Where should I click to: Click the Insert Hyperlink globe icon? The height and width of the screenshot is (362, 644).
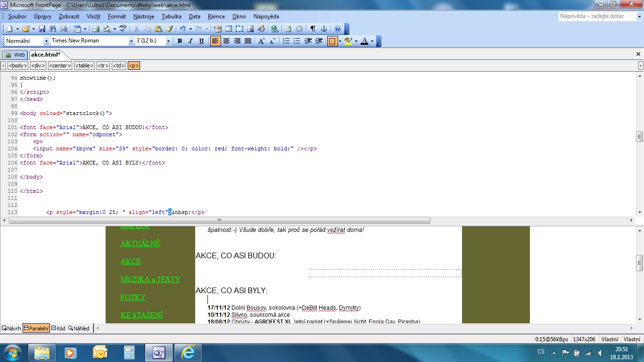[x=274, y=29]
